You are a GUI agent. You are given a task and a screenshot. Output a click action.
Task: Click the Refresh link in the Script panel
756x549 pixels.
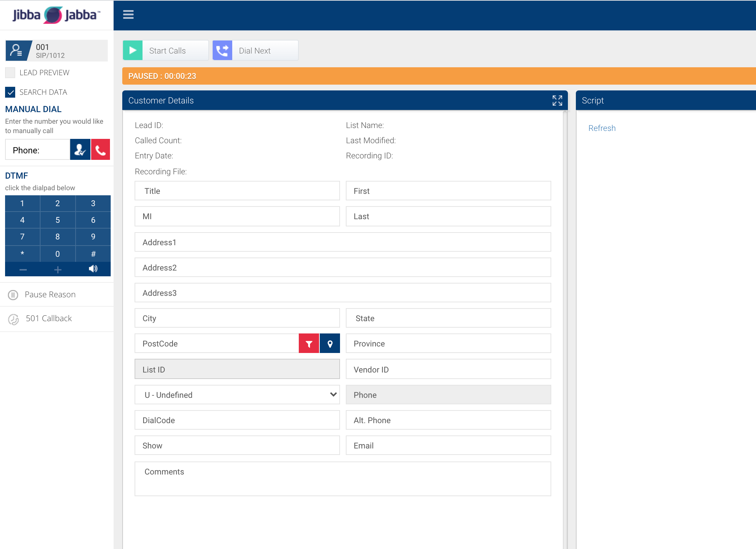(602, 128)
